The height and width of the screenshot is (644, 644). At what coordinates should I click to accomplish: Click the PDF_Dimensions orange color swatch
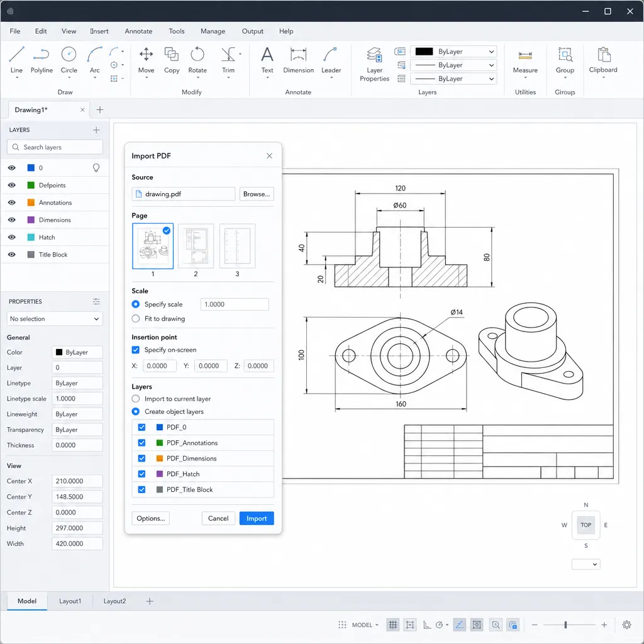pyautogui.click(x=160, y=458)
